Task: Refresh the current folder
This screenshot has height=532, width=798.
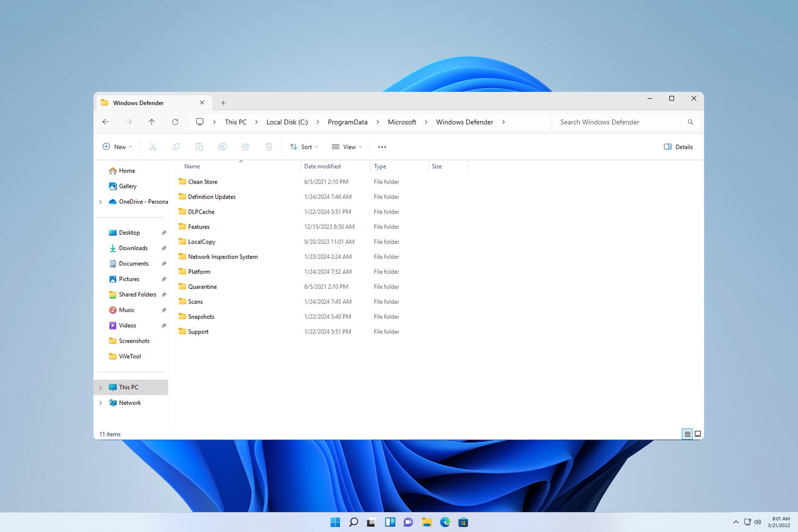Action: point(175,122)
